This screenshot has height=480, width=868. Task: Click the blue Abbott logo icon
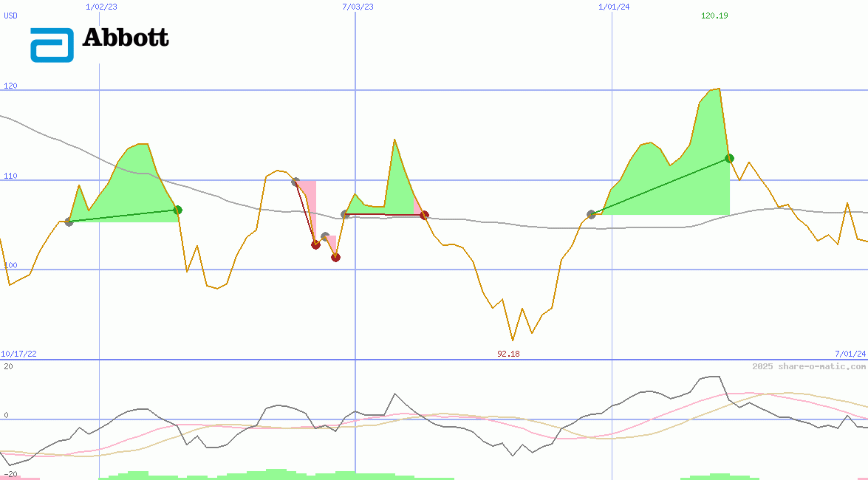pos(52,45)
